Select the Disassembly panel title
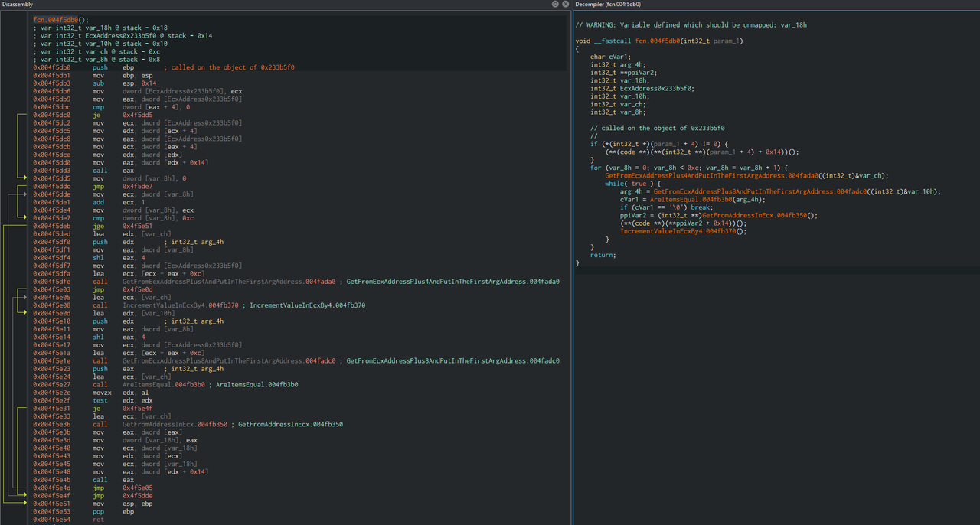 coord(18,5)
